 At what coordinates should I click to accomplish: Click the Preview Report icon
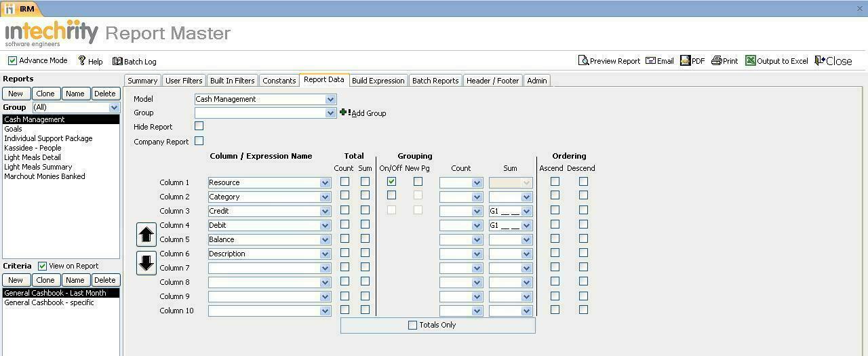click(x=583, y=60)
